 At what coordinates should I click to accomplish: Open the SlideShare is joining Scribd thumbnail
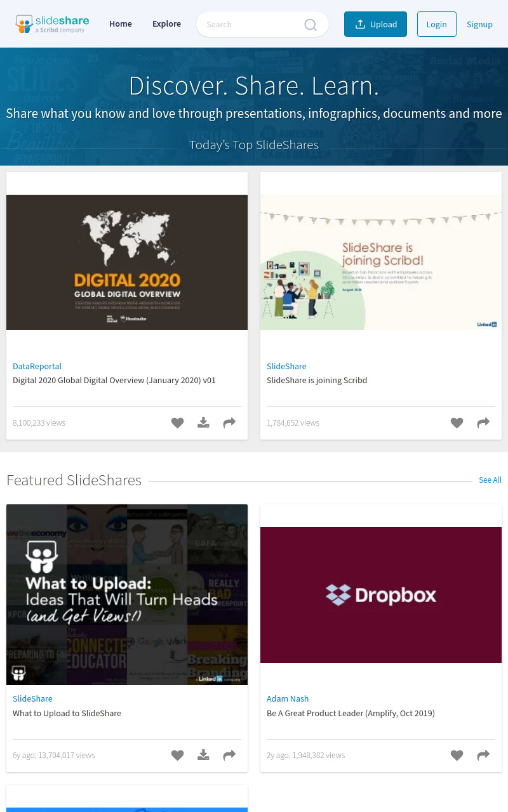[x=381, y=262]
